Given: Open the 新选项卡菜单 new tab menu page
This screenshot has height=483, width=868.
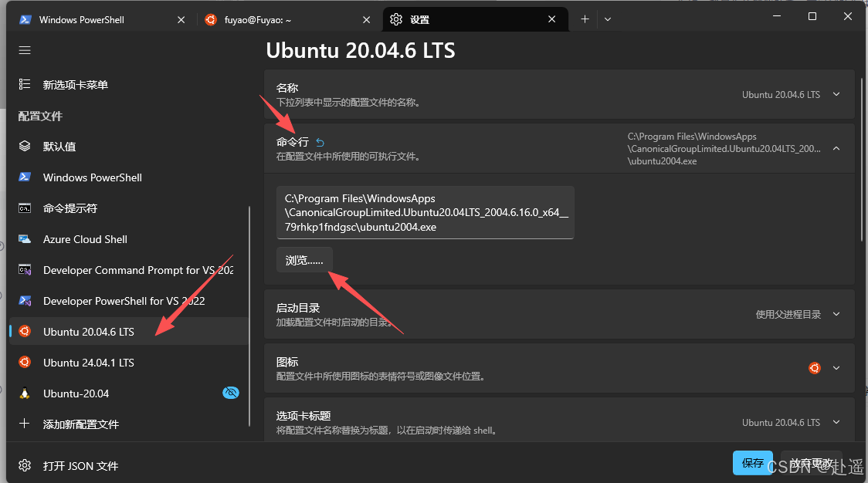Looking at the screenshot, I should 128,85.
